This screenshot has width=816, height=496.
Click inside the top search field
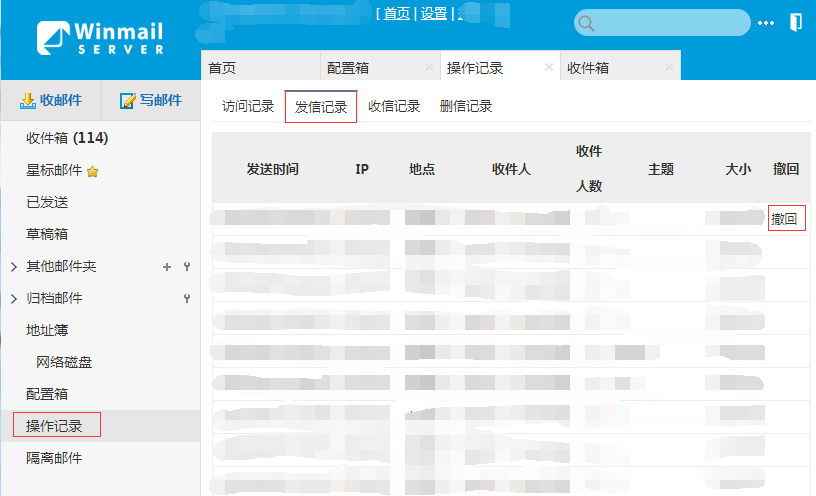tap(670, 23)
